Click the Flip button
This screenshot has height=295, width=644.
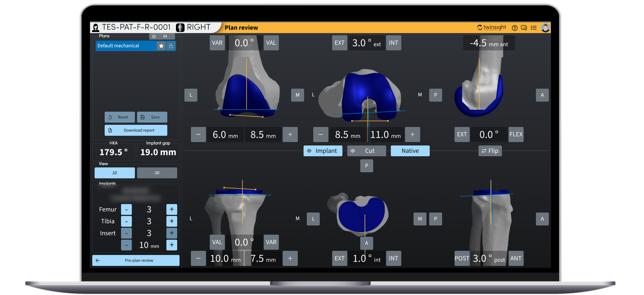(x=490, y=151)
